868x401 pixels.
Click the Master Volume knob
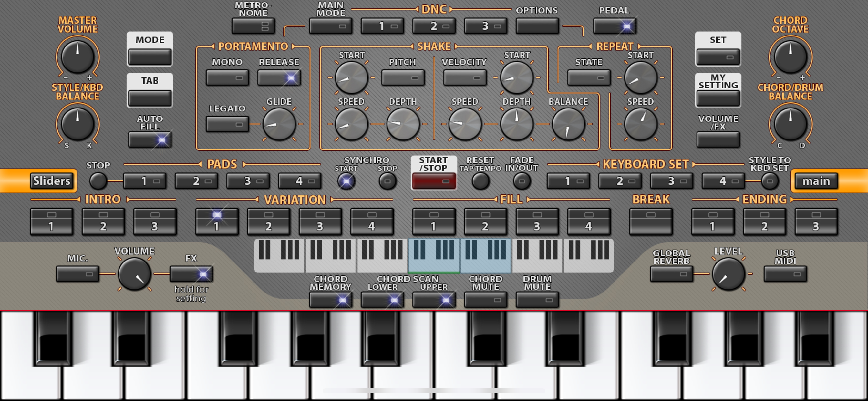point(77,57)
